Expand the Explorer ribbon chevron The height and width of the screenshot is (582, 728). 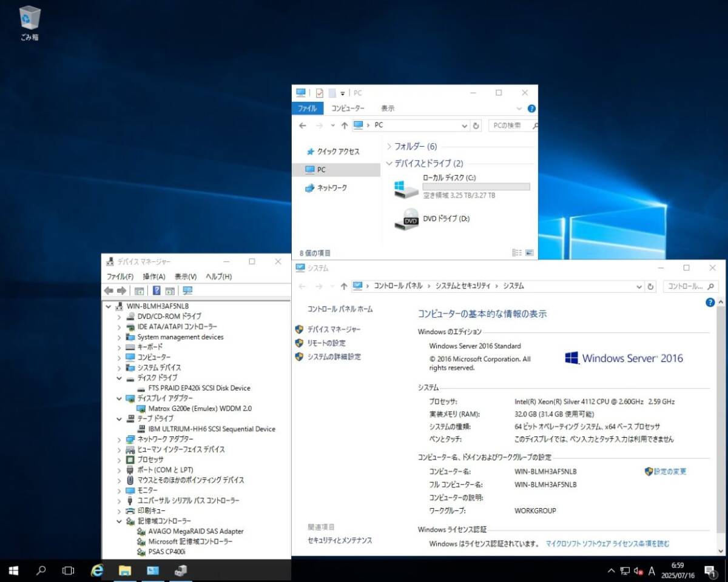coord(519,109)
